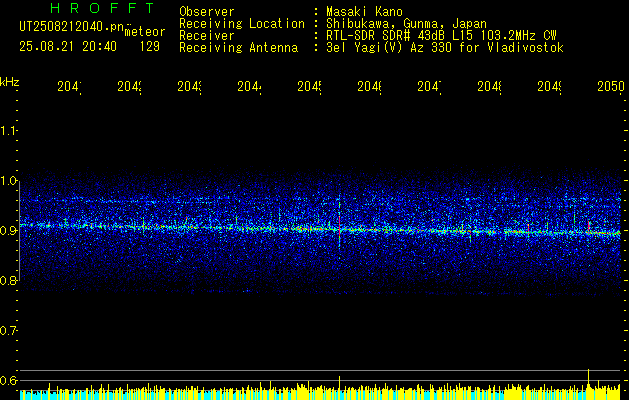Click the 'meteor' label under filename
This screenshot has width=629, height=400.
click(145, 32)
